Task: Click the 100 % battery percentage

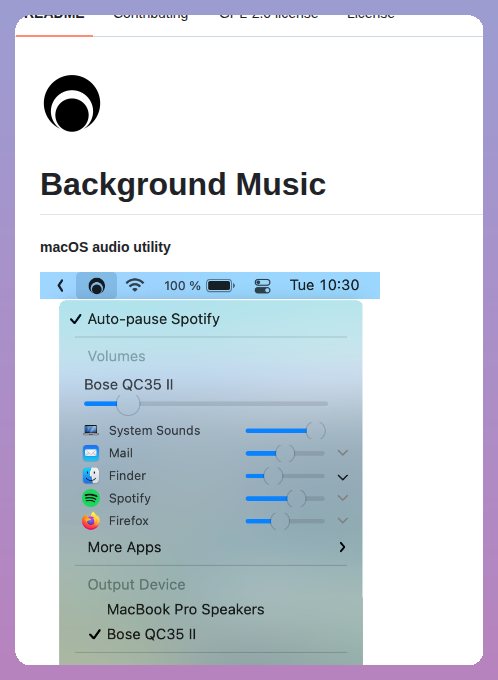Action: click(182, 285)
